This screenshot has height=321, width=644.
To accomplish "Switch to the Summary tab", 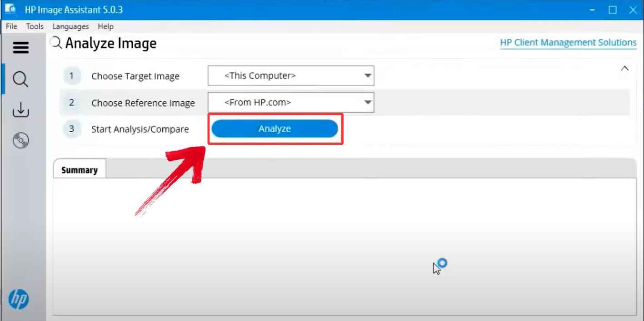I will [80, 170].
